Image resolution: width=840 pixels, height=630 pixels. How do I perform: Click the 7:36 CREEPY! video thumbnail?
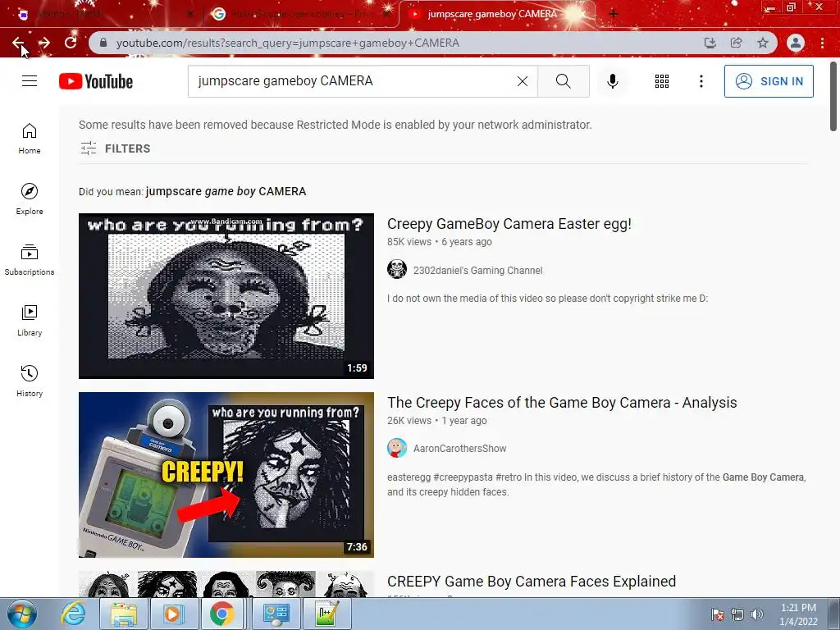(x=226, y=475)
